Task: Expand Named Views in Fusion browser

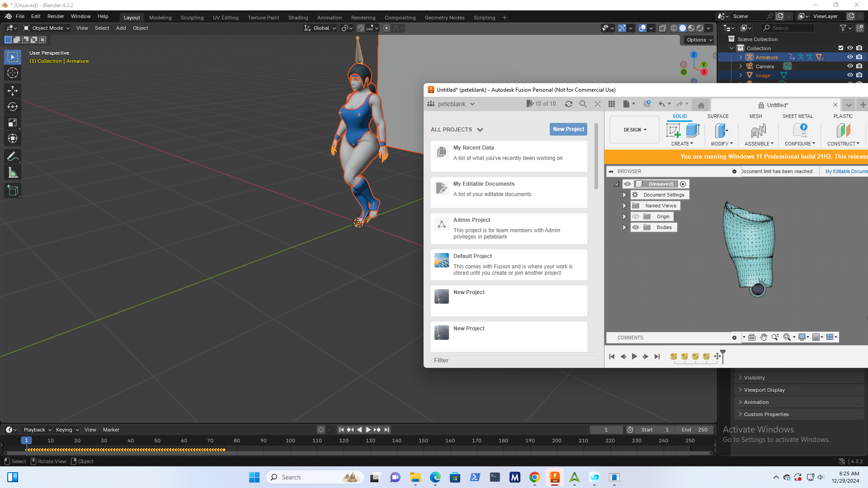Action: tap(624, 206)
